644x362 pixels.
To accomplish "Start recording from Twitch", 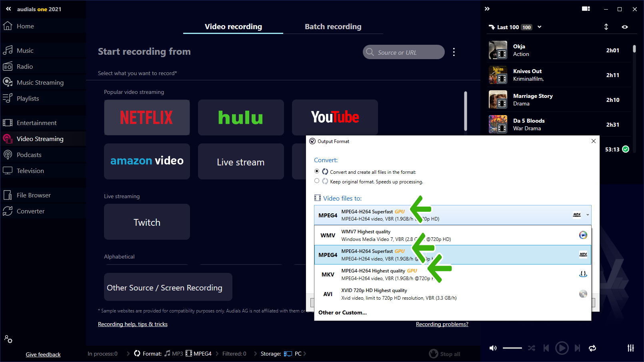I will pos(147,222).
